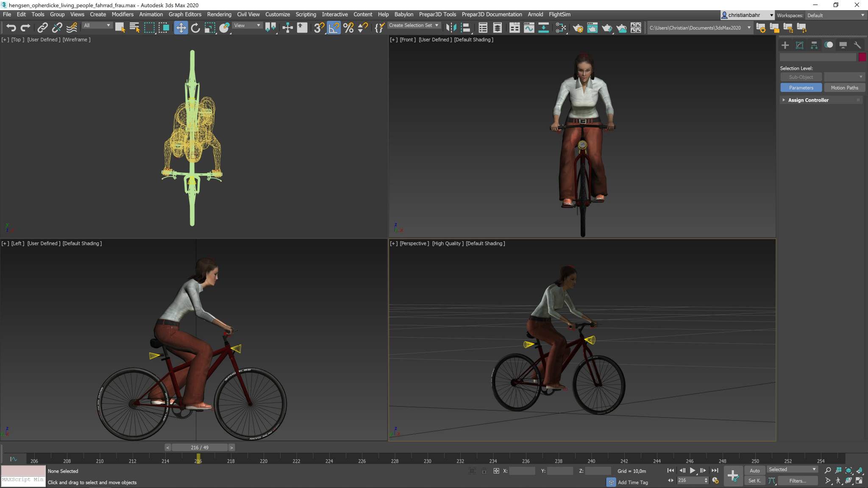Open the Utilities panel wrench icon

pyautogui.click(x=857, y=45)
